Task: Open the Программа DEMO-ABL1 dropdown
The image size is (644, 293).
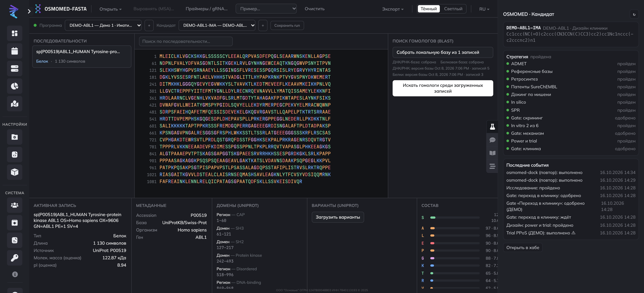Action: [x=103, y=25]
